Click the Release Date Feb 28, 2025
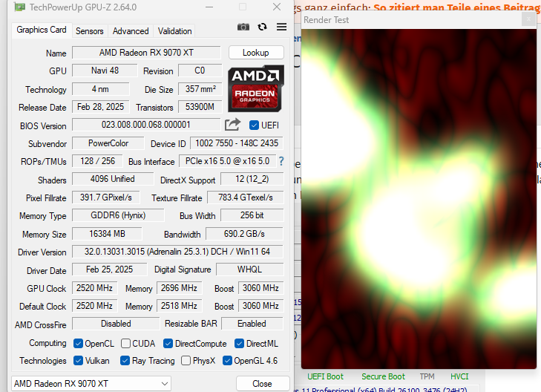Screen dimensions: 541x392 click(x=100, y=107)
